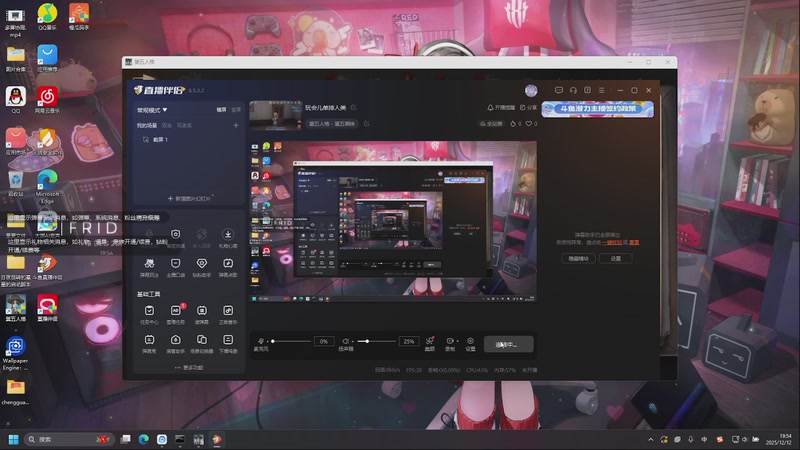This screenshot has height=450, width=800.
Task: Edit the stream category pencil icon
Action: coord(366,123)
